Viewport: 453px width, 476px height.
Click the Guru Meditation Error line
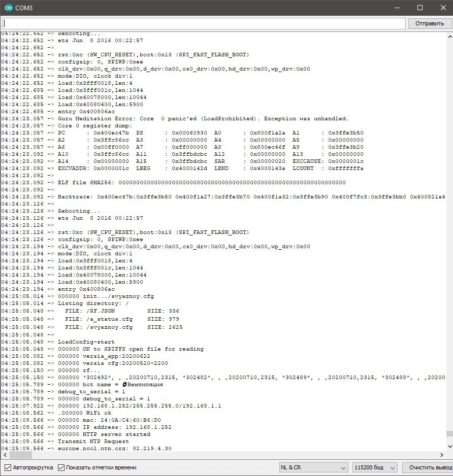coord(203,119)
